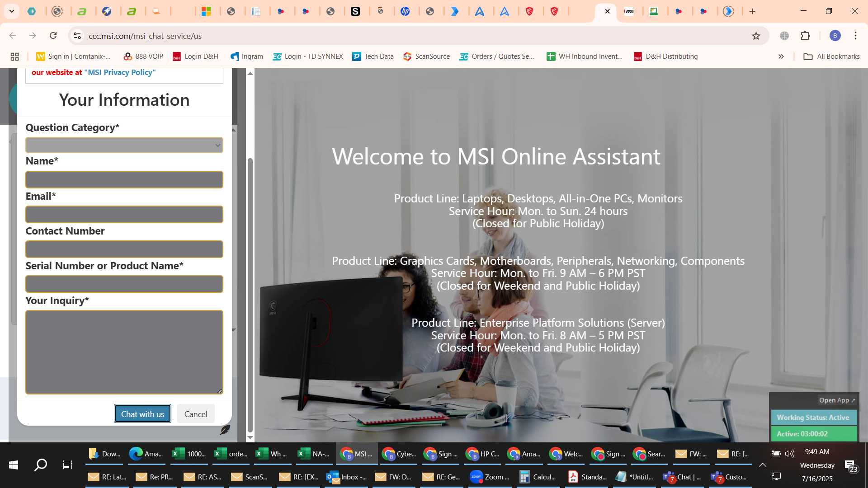868x488 pixels.
Task: Open notification center with 23 badge
Action: click(850, 465)
